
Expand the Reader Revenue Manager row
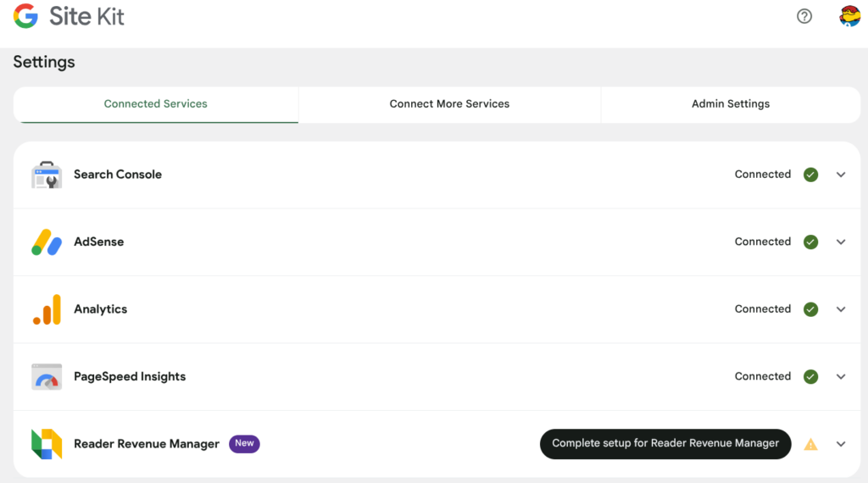pos(841,444)
